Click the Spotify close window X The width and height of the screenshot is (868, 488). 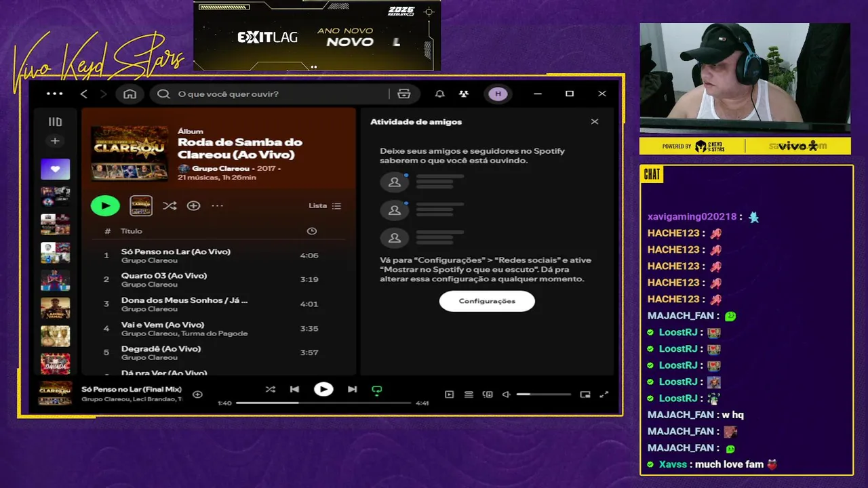point(602,94)
